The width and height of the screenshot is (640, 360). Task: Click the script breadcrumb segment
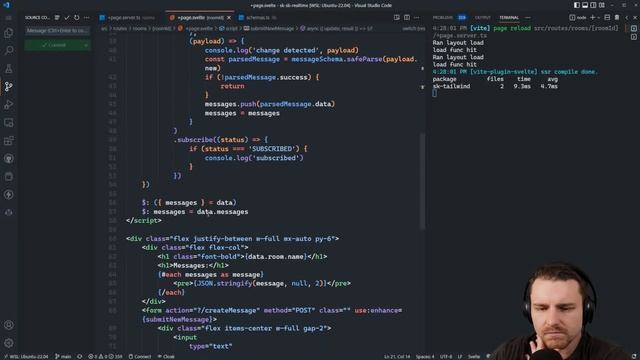click(231, 29)
